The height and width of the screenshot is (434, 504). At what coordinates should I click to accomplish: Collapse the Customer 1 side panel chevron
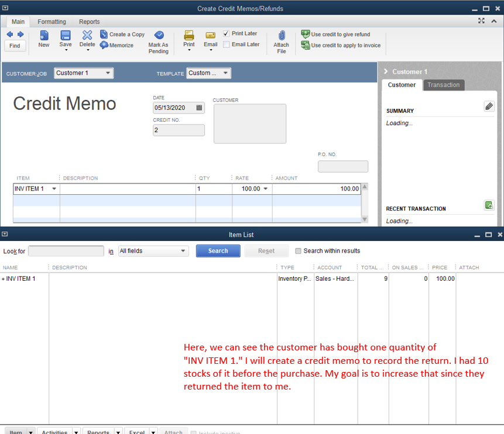click(386, 71)
